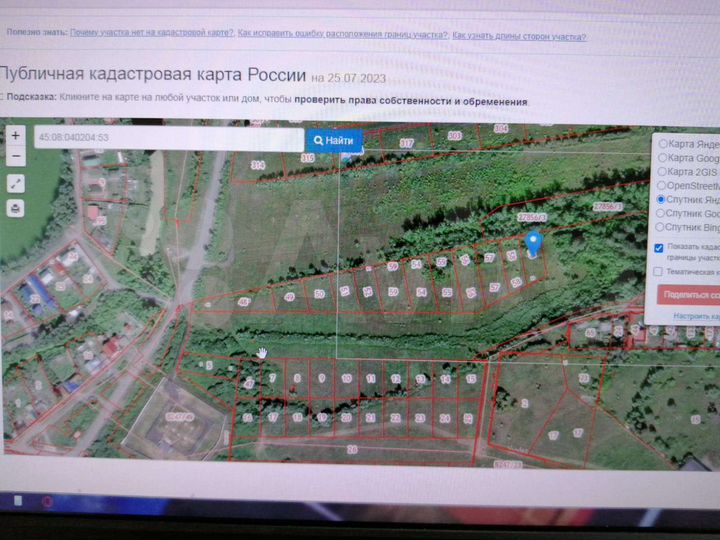The image size is (720, 540).
Task: Click parcel label 13 on map
Action: 420,379
